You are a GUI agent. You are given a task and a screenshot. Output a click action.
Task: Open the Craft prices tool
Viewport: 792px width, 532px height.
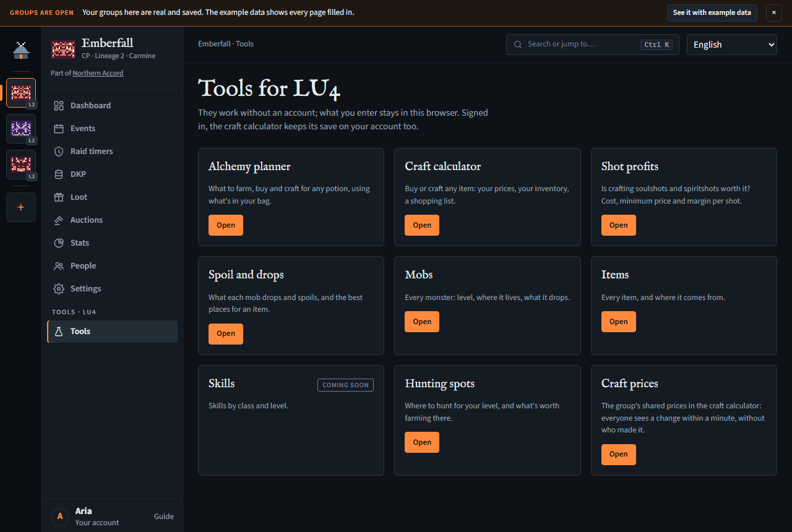coord(619,454)
